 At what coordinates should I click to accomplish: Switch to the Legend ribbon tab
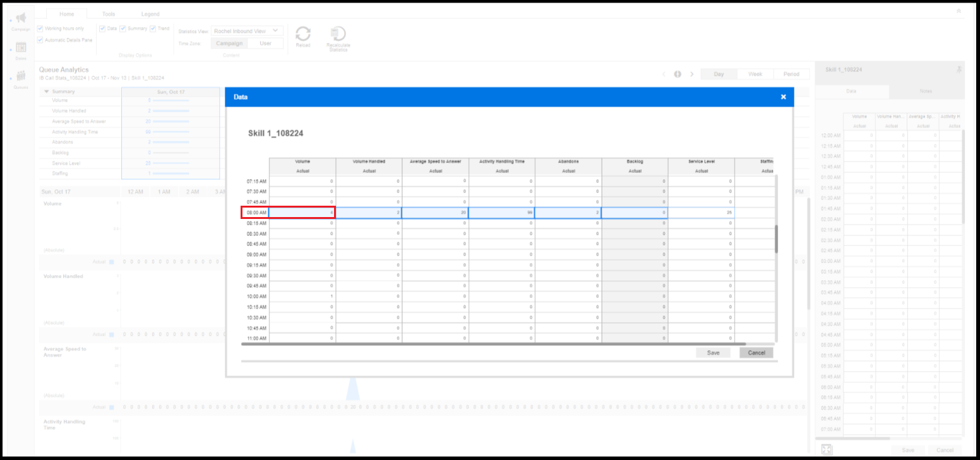pos(150,14)
